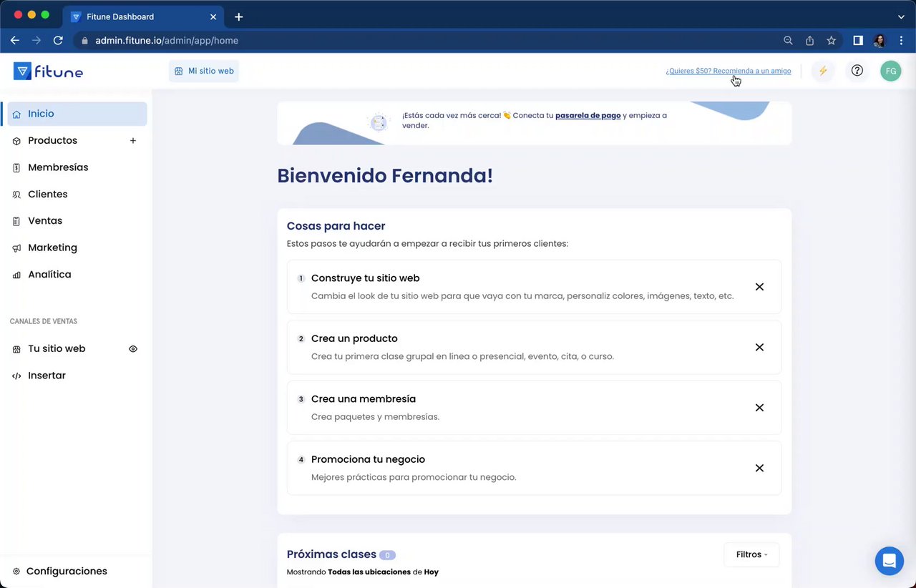Select Tu sitio web sales channel
Screen dimensions: 916x588
click(x=57, y=349)
